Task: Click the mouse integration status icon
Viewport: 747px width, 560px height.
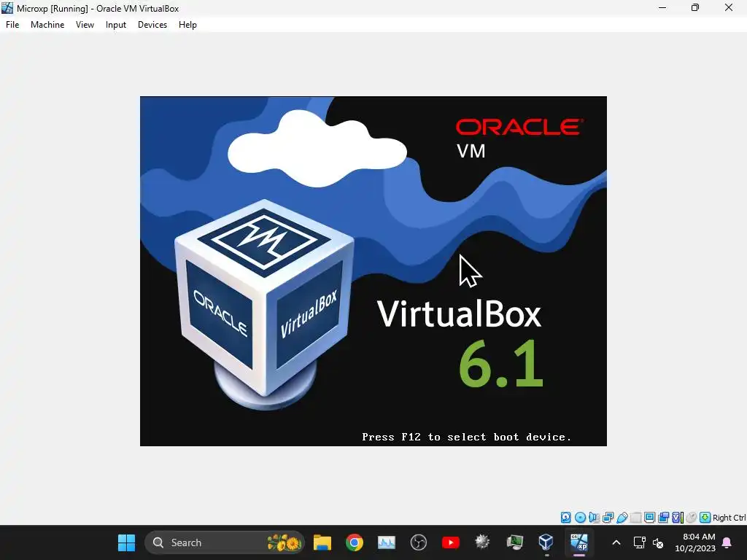Action: 692,517
